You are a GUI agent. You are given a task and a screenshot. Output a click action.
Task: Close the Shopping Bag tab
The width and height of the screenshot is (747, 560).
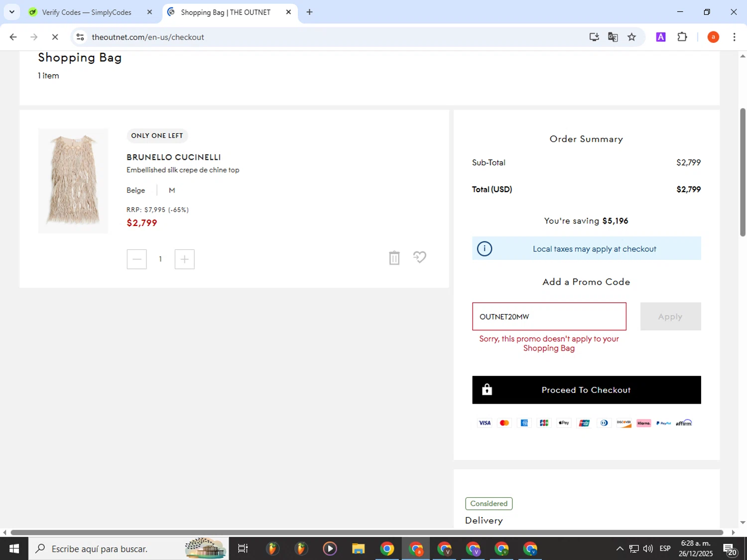[288, 12]
